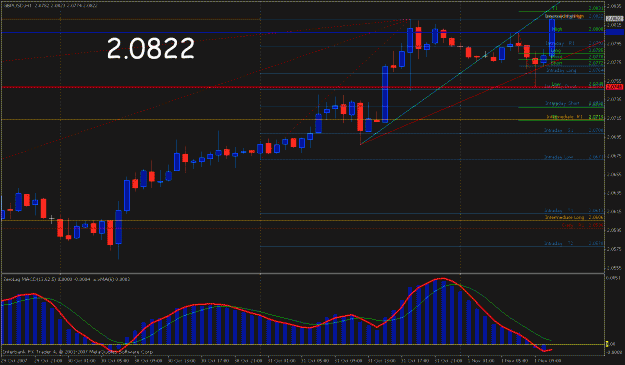Click the white current price tag on axis
Screen dimensions: 625x365
(615, 19)
